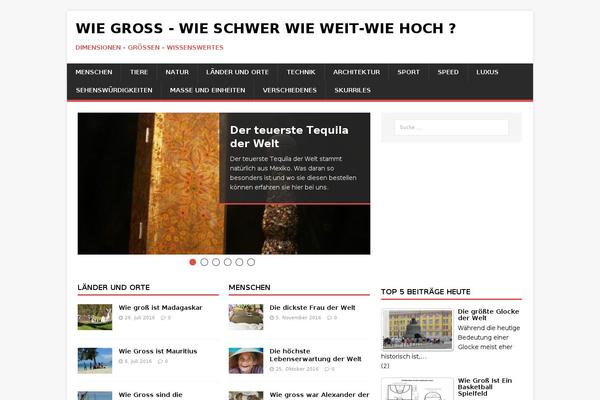Open the Natur menu item
Screen dimensions: 600x400
[x=177, y=72]
